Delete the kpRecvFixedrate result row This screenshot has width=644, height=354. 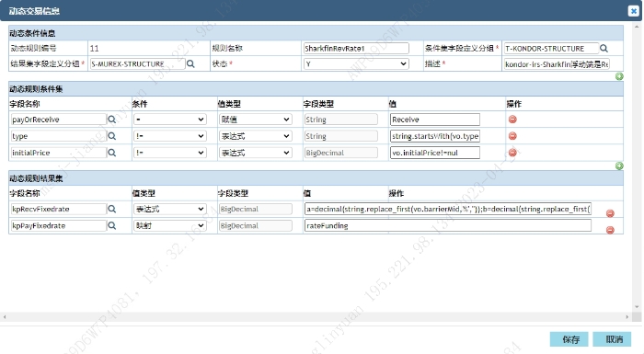click(x=610, y=213)
